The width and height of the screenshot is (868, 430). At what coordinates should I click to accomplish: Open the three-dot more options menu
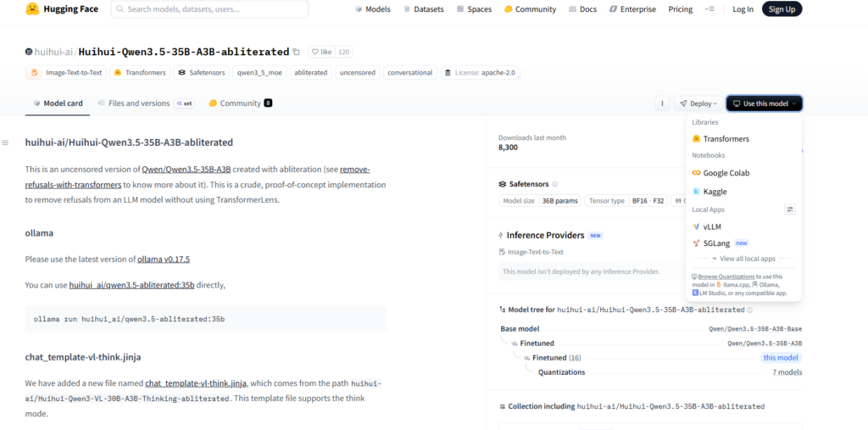[x=661, y=103]
